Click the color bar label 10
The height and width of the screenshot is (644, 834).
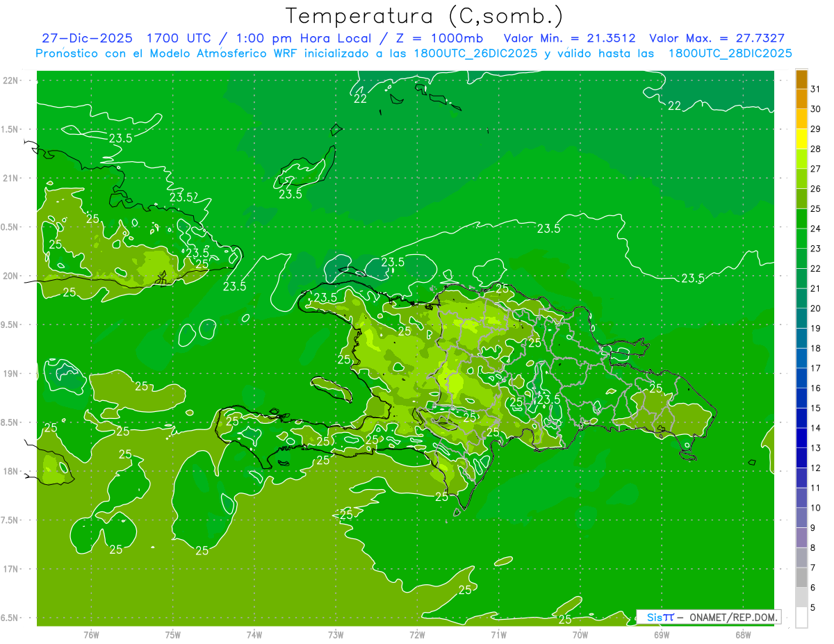[816, 508]
